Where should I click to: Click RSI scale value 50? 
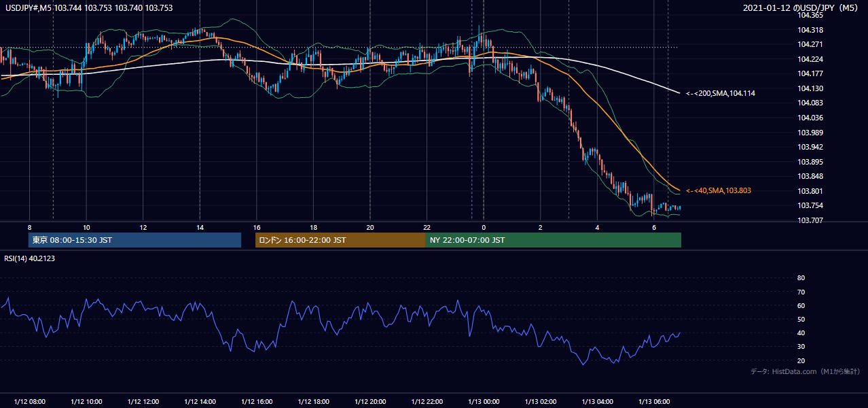[x=801, y=319]
